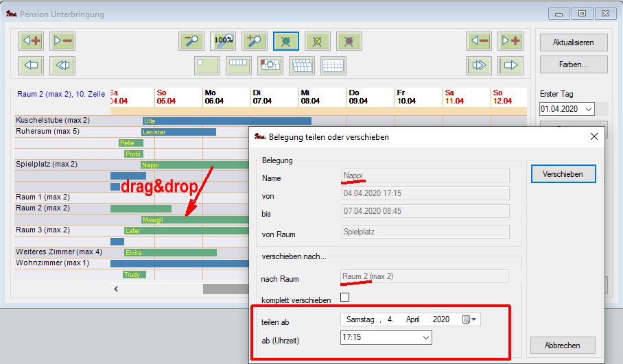Click the Abbrechen button
The image size is (623, 364).
point(563,345)
